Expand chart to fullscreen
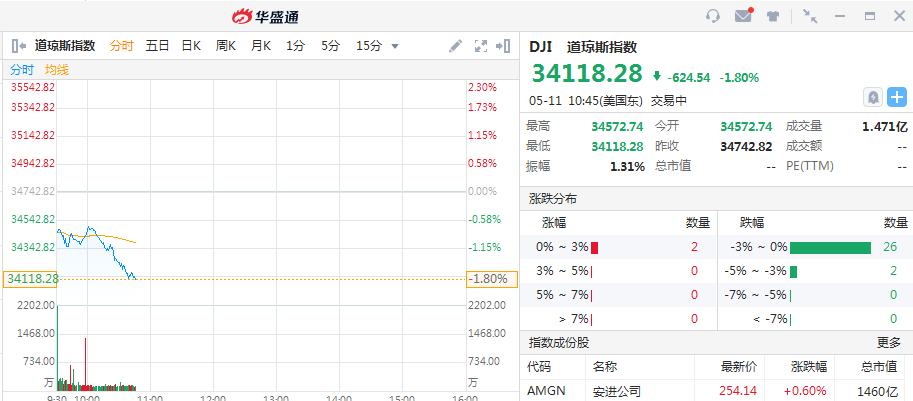 pos(480,46)
